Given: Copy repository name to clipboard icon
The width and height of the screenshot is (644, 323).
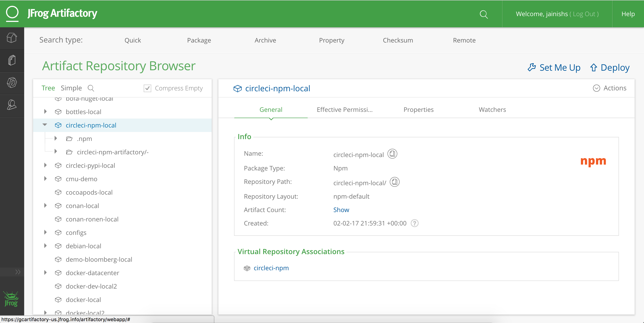Looking at the screenshot, I should (x=392, y=154).
